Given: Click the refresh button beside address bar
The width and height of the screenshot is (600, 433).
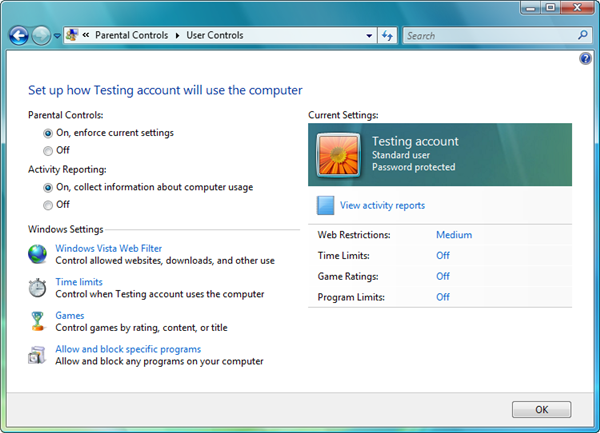Looking at the screenshot, I should coord(387,36).
